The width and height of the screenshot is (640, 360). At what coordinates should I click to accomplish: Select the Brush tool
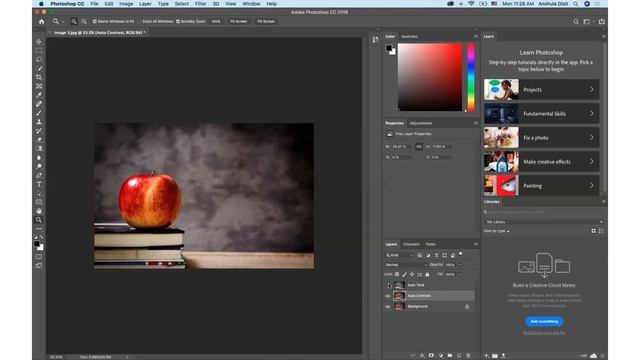tap(39, 113)
